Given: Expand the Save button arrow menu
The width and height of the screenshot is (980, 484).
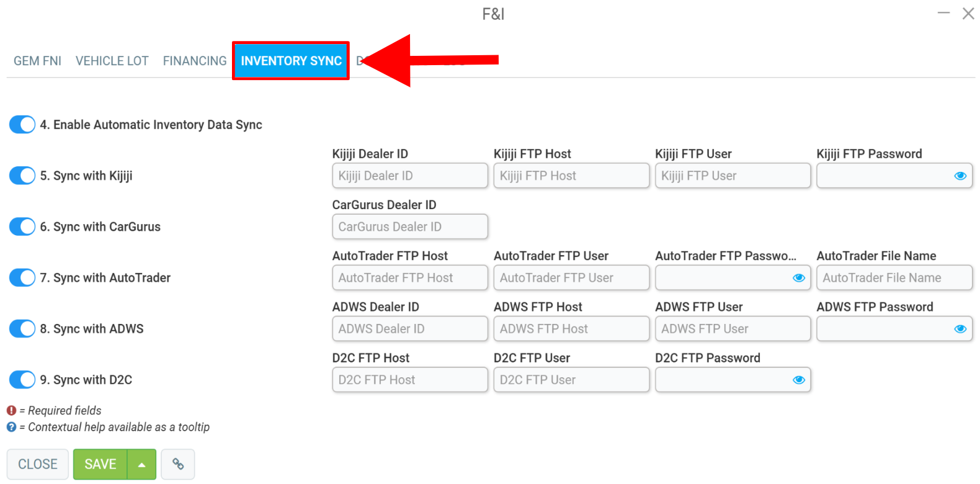Looking at the screenshot, I should pos(142,464).
